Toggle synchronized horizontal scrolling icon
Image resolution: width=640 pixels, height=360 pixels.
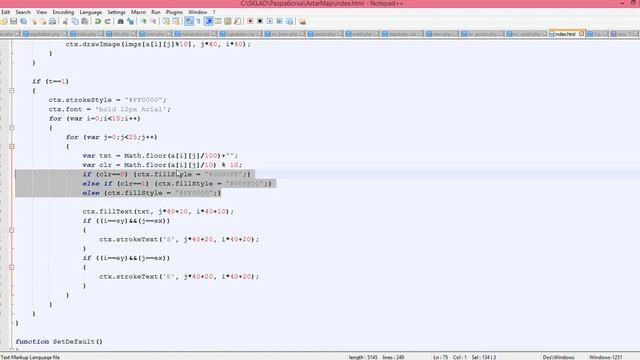click(176, 21)
